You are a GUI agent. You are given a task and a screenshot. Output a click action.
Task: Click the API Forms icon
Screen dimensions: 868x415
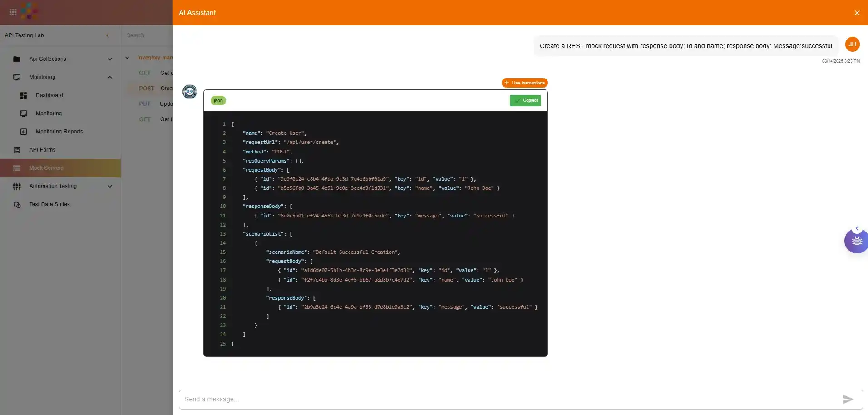[17, 150]
